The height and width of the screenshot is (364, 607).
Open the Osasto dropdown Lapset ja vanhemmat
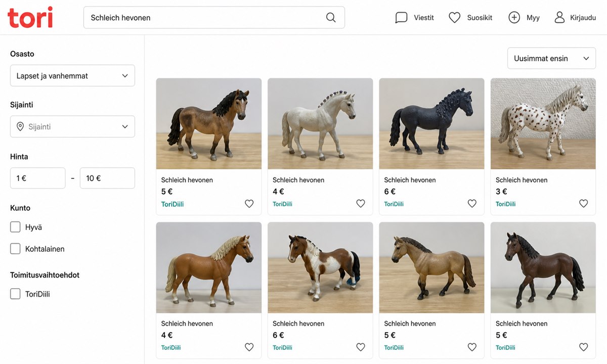[x=72, y=76]
